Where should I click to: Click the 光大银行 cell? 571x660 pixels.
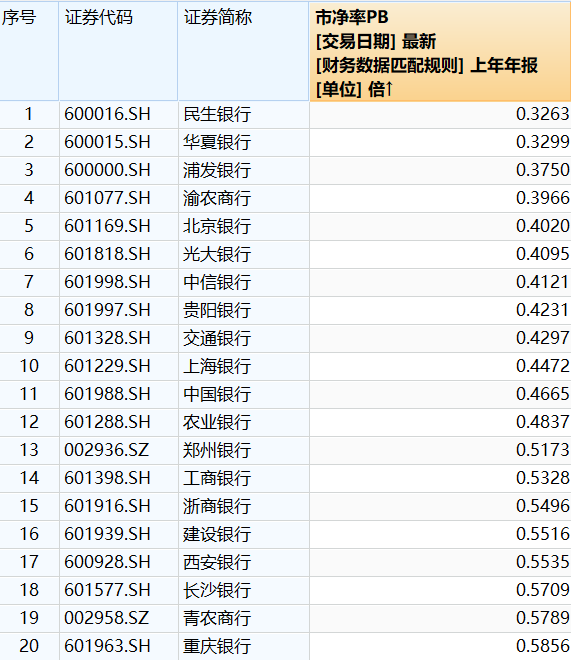pyautogui.click(x=217, y=254)
